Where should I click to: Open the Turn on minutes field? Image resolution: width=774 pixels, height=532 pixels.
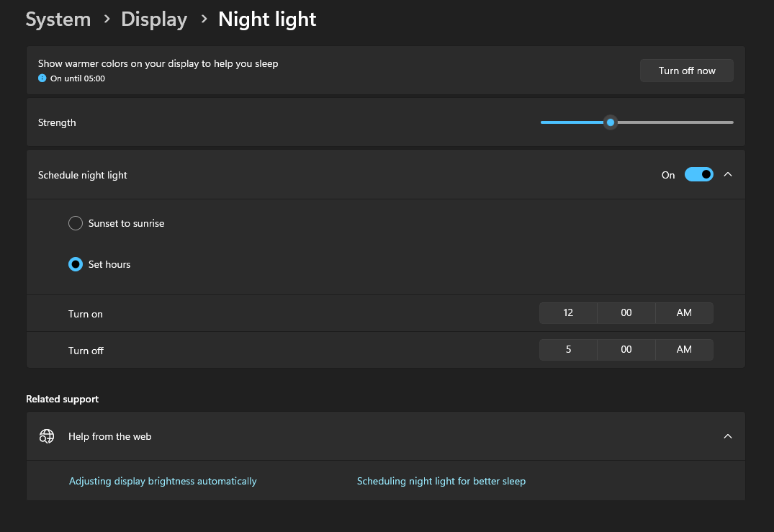(626, 313)
